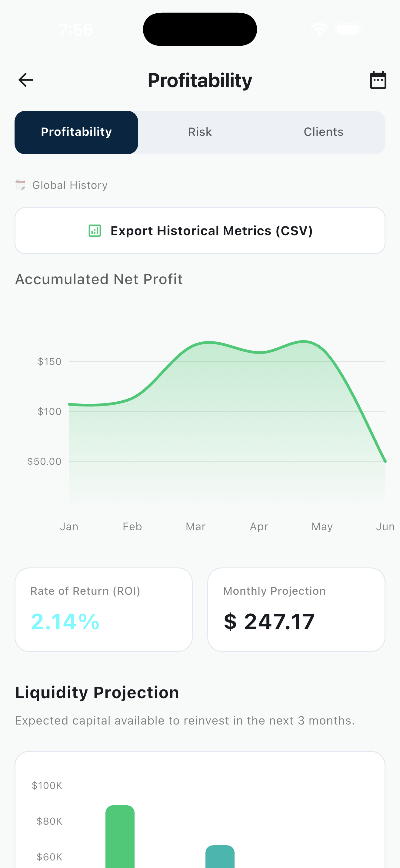Tap the back arrow icon
Viewport: 400px width, 868px height.
coord(25,80)
